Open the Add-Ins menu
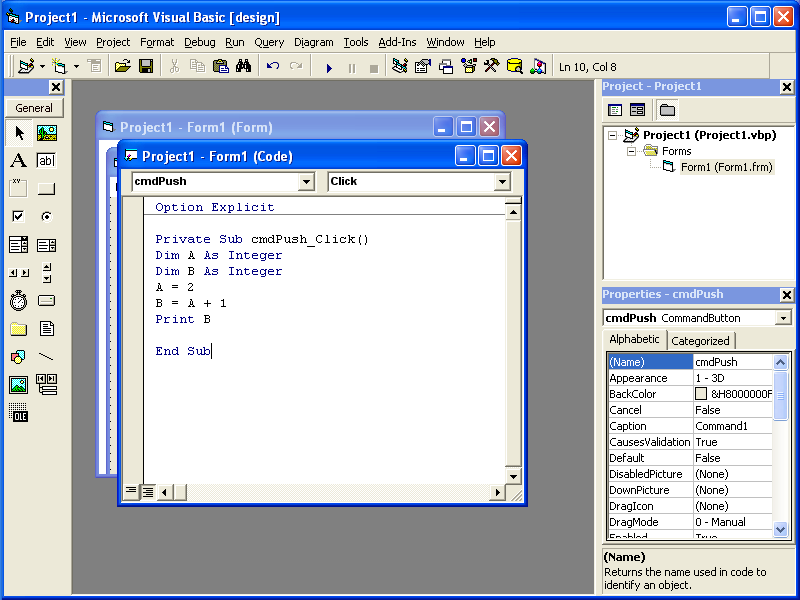This screenshot has height=600, width=800. pos(397,42)
